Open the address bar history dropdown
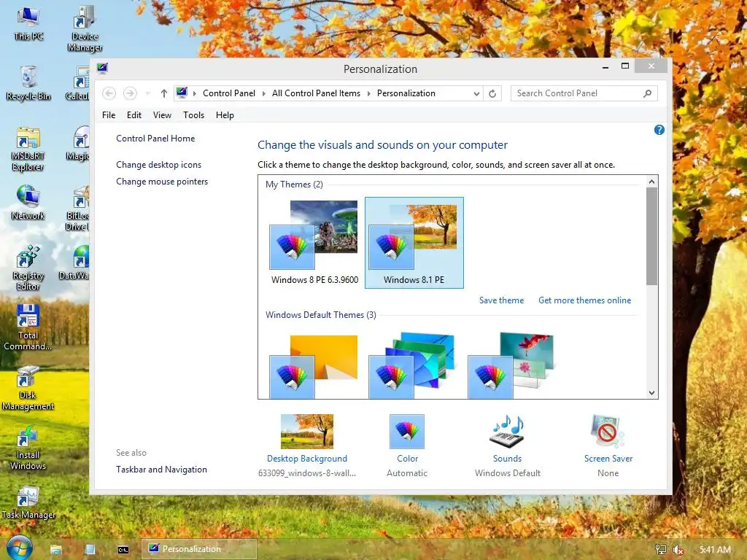This screenshot has width=747, height=560. coord(476,94)
